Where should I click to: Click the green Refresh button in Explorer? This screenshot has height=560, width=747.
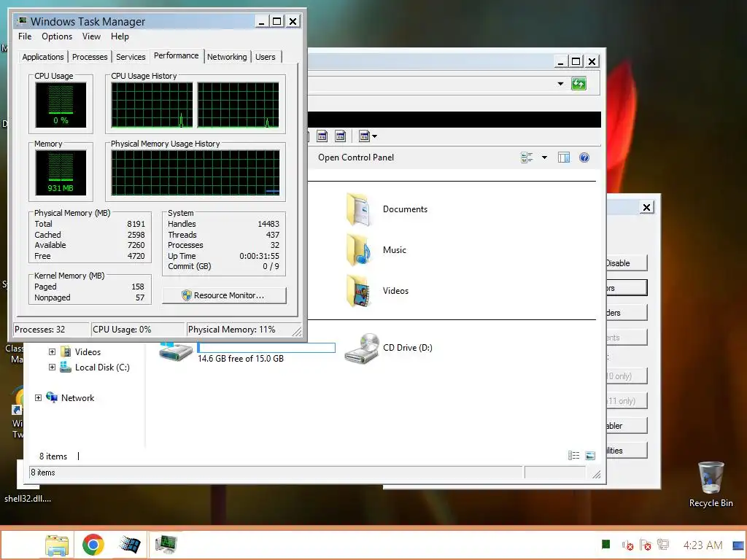[578, 84]
